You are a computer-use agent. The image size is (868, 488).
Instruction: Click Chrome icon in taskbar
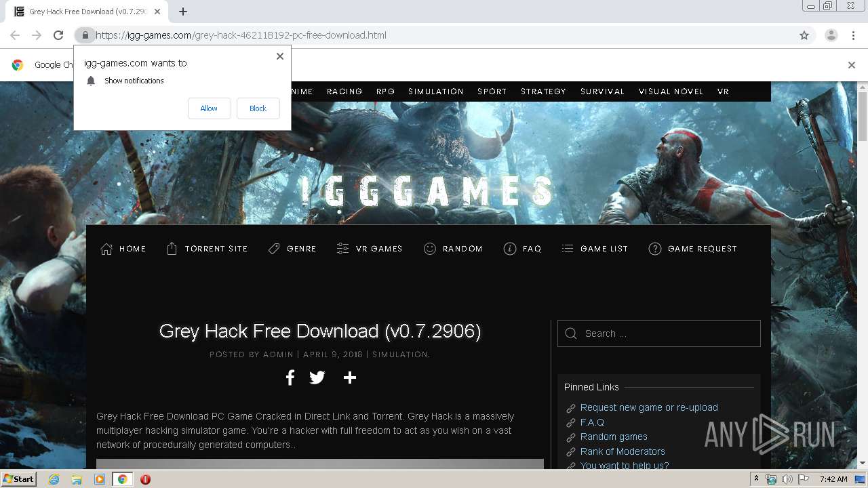122,479
